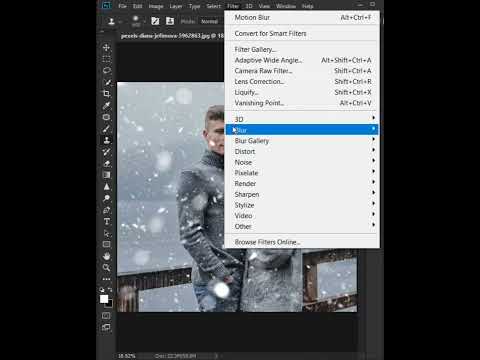This screenshot has height=360, width=480.
Task: Select the Rectangle shape tool
Action: coord(106,244)
